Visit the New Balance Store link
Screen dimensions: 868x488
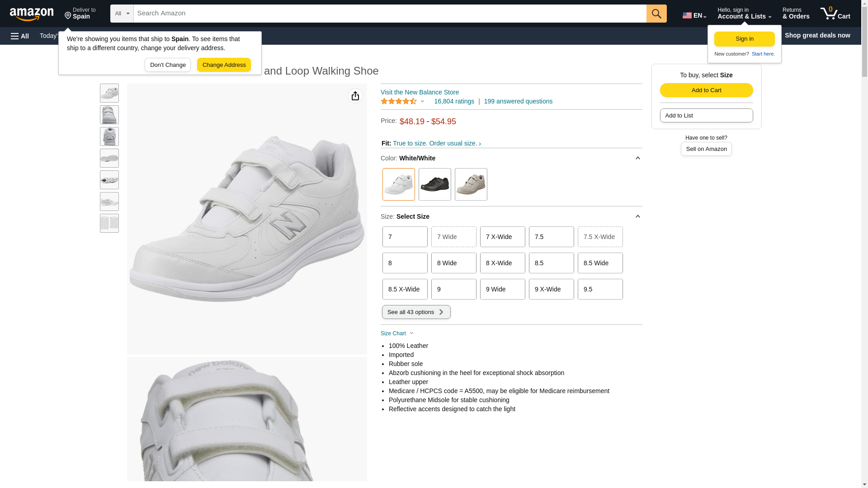(420, 92)
